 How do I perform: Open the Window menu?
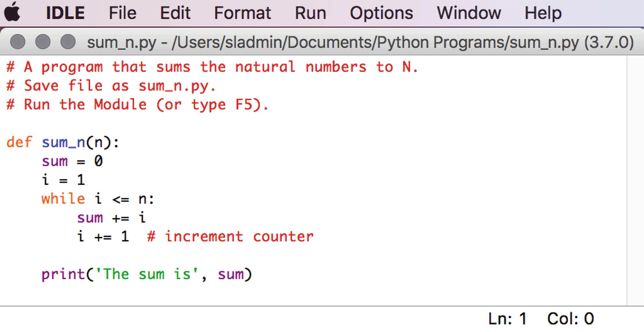pyautogui.click(x=469, y=13)
